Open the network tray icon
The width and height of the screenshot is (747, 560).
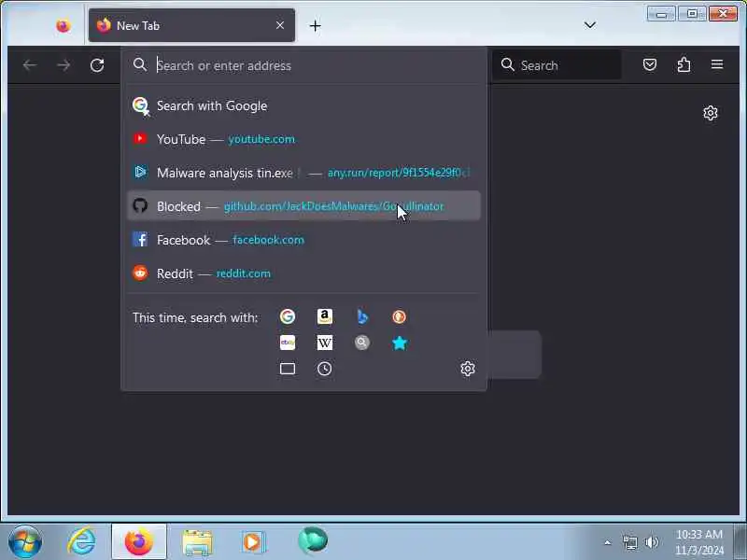pos(629,542)
